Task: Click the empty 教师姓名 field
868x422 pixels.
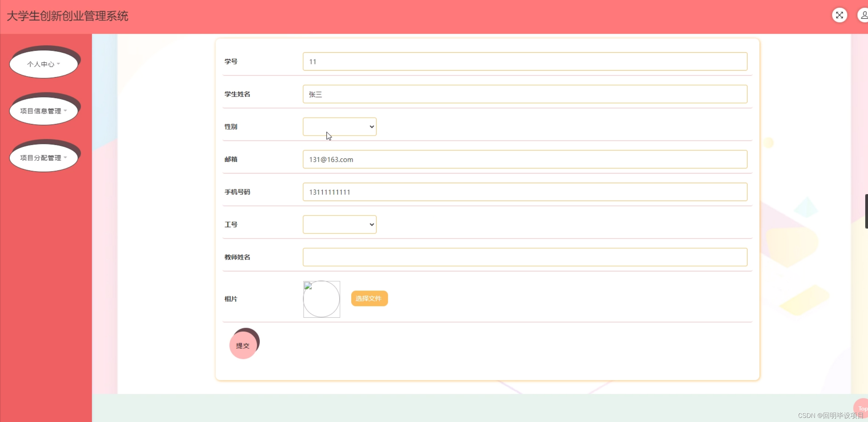Action: click(525, 257)
